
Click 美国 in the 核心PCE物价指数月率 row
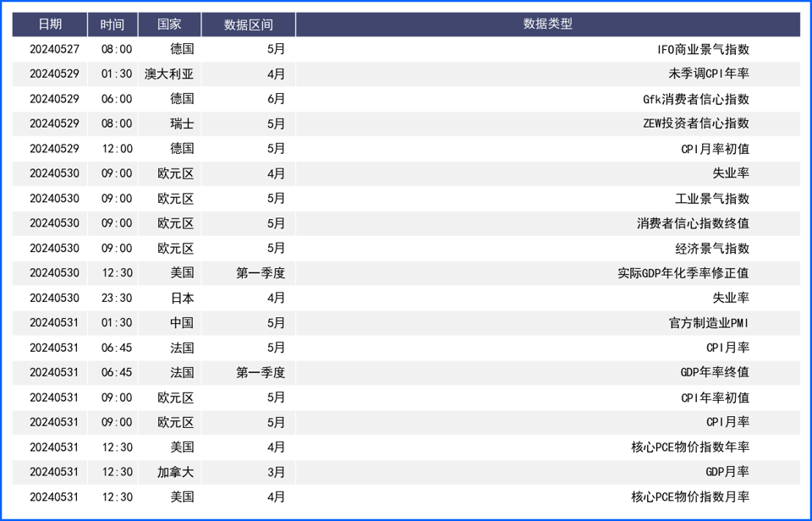coord(182,496)
